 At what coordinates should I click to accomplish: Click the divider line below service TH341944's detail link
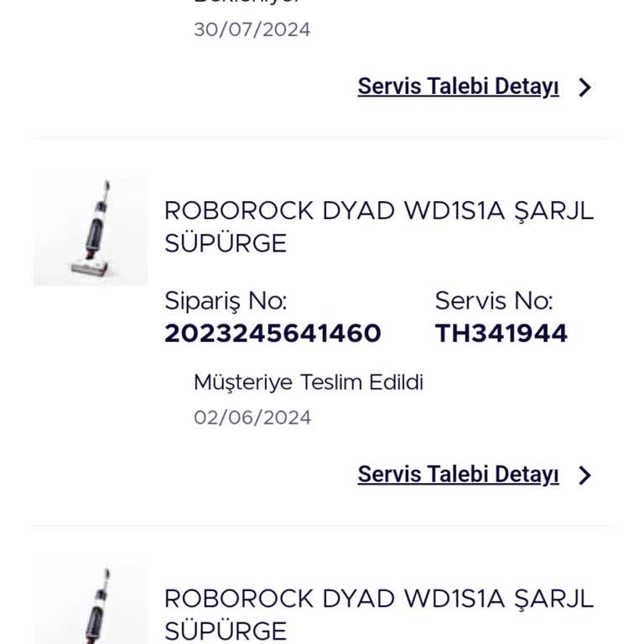click(x=322, y=527)
